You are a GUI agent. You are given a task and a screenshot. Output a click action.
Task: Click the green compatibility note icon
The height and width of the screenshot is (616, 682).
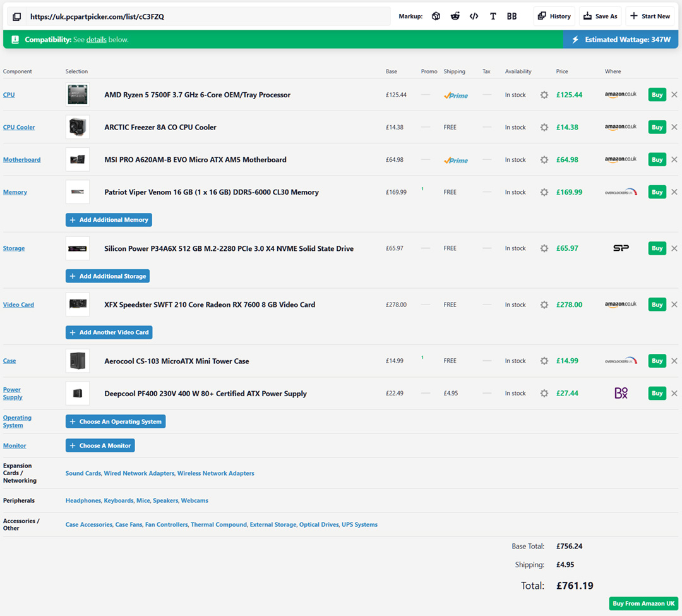[15, 40]
